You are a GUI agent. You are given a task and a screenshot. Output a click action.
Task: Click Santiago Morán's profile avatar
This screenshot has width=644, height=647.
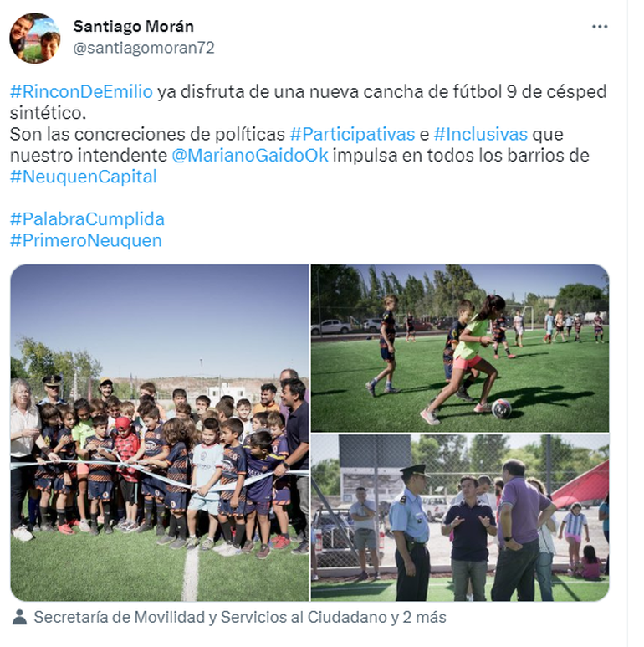[35, 38]
